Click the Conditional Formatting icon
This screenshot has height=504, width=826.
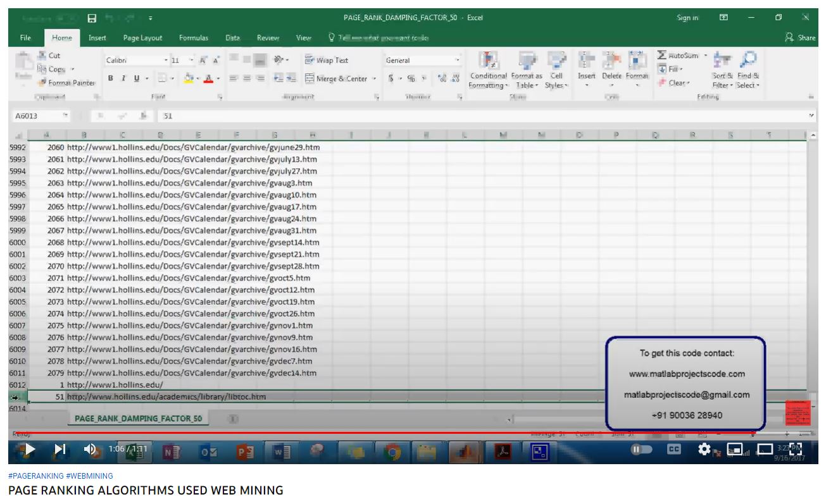pyautogui.click(x=488, y=61)
